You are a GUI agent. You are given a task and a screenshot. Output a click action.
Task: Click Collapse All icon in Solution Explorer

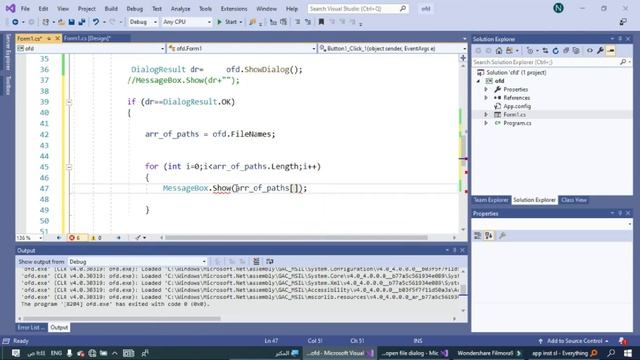(566, 51)
